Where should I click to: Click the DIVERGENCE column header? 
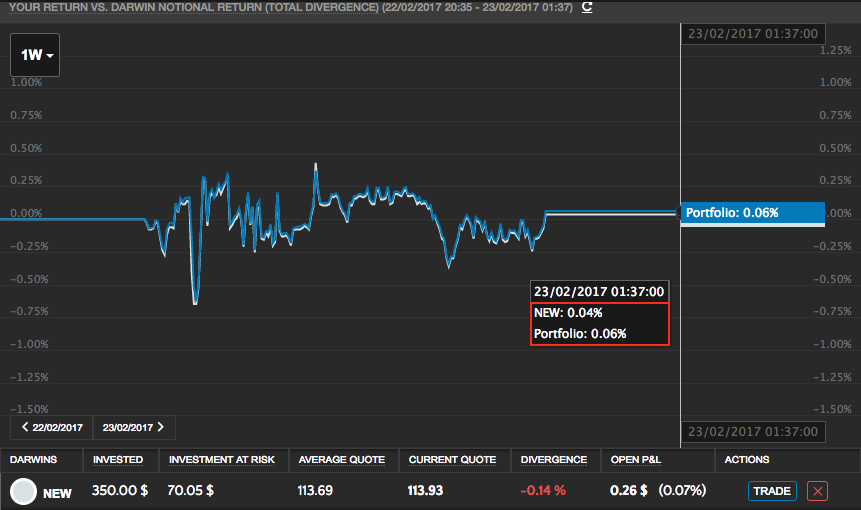point(554,459)
